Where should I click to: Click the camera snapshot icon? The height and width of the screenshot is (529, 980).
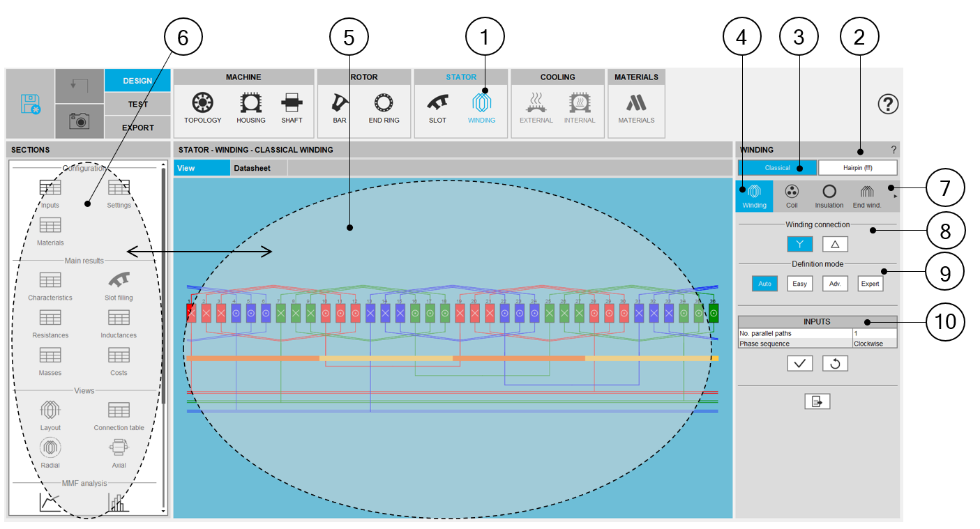point(80,121)
